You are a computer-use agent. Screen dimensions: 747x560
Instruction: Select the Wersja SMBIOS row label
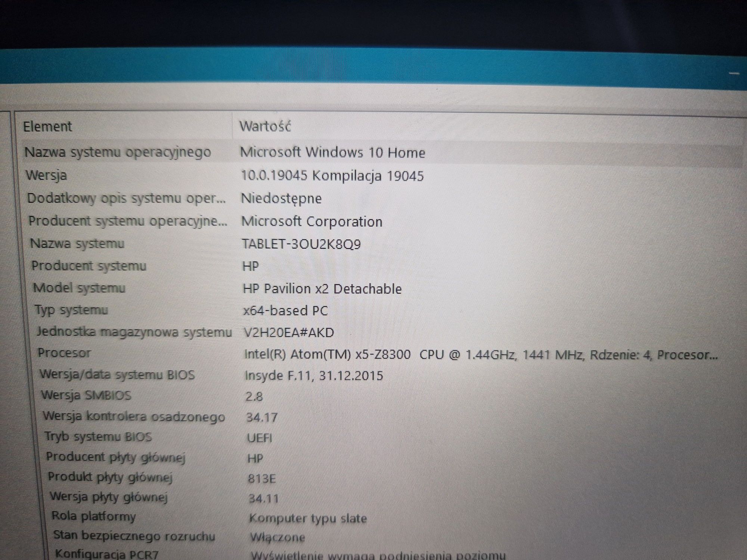(x=86, y=395)
